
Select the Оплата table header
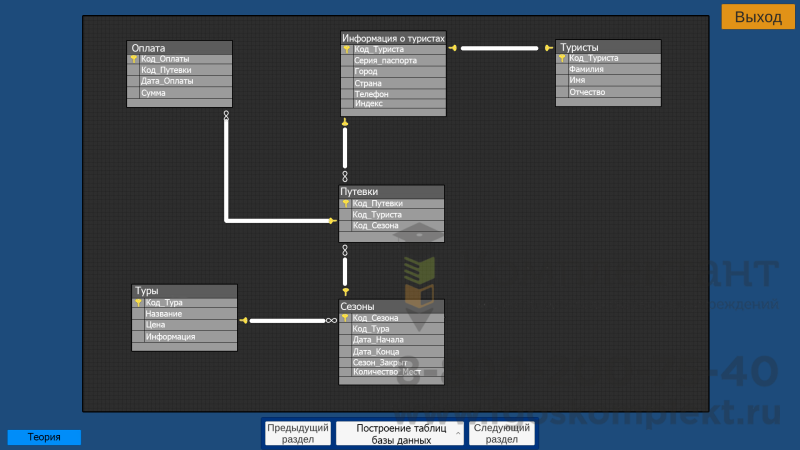180,47
